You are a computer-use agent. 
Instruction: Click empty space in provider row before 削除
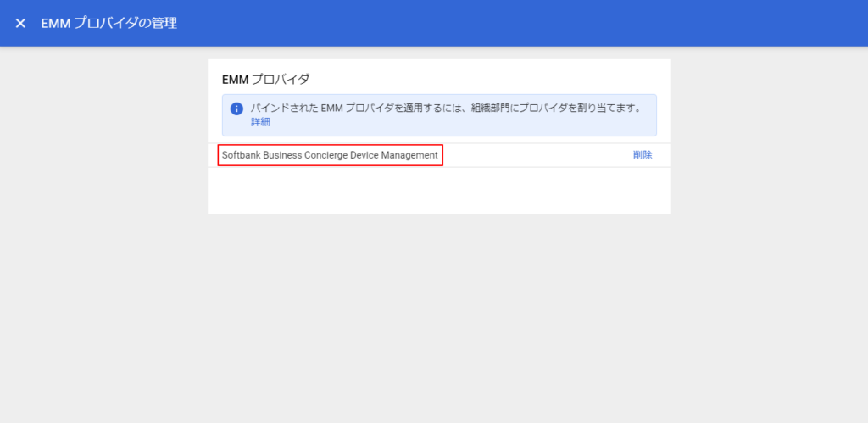coord(534,155)
